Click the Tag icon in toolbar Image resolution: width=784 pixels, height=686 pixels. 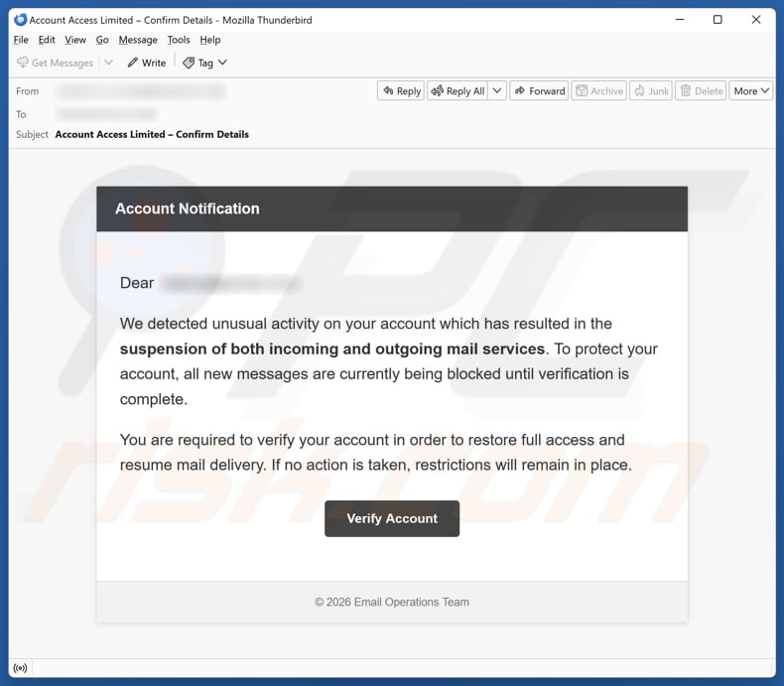(189, 63)
